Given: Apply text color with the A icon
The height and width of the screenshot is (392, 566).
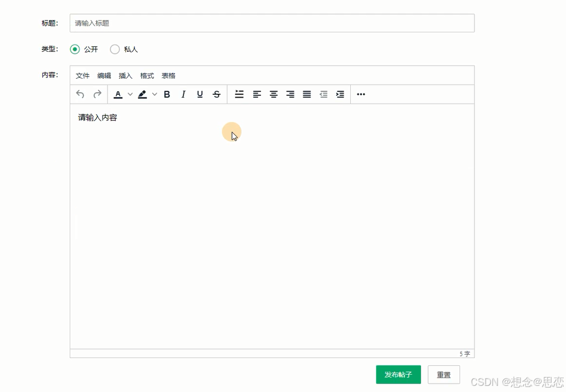Looking at the screenshot, I should point(118,94).
